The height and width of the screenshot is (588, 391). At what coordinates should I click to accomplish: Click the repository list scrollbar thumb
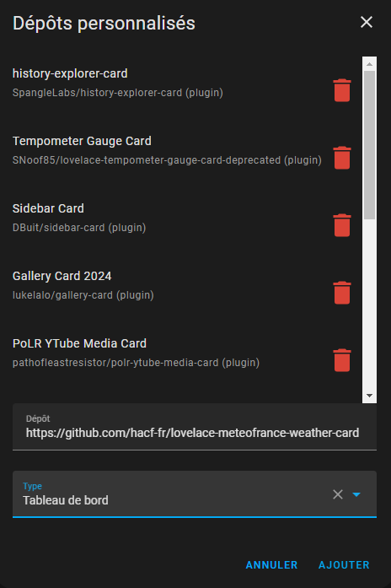[369, 145]
